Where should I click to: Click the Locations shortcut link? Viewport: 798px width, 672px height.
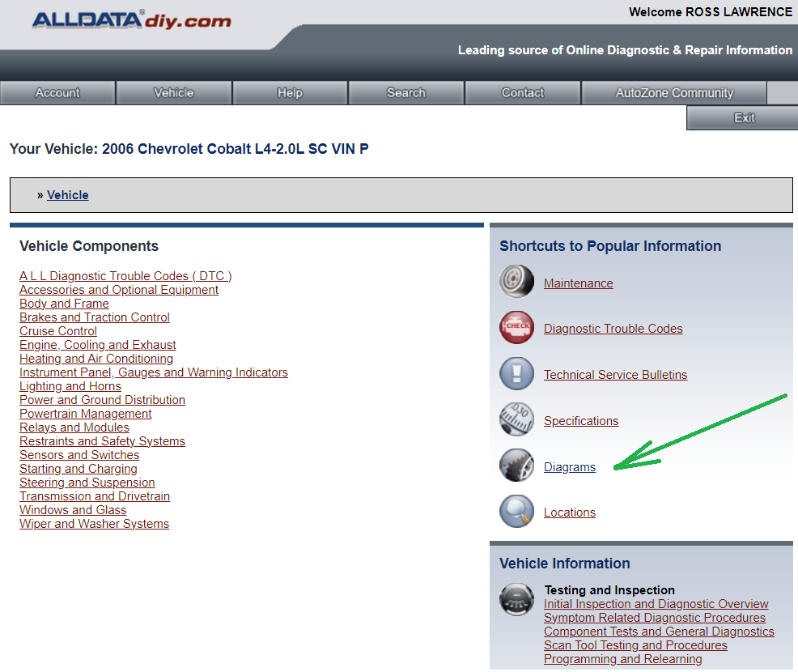click(570, 513)
